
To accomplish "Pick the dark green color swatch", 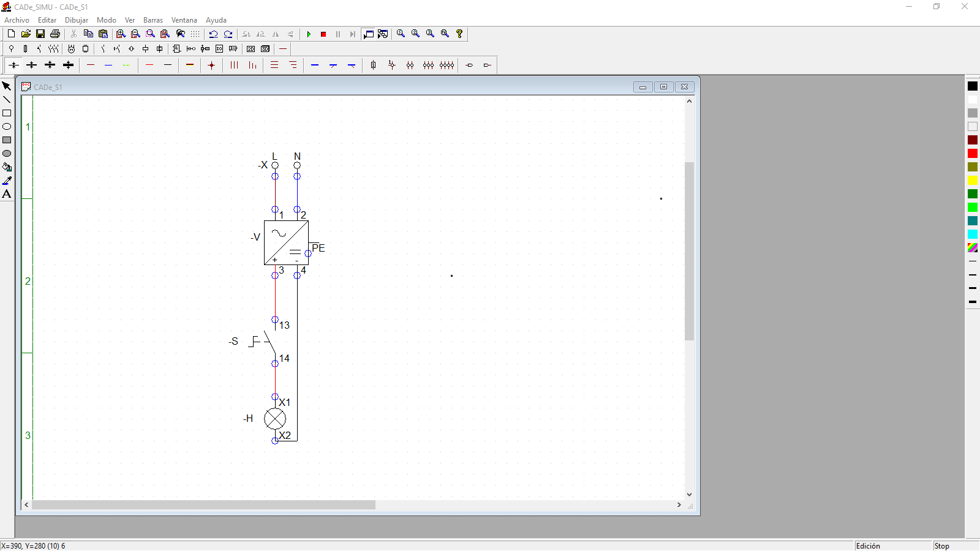I will [x=973, y=194].
